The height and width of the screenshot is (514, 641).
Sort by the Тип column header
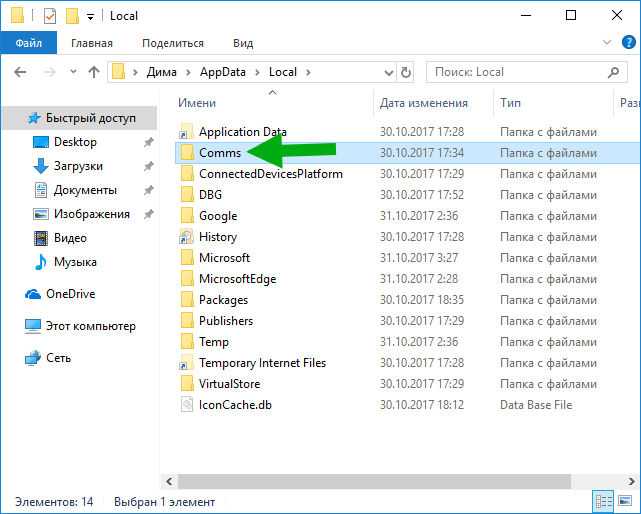[511, 103]
